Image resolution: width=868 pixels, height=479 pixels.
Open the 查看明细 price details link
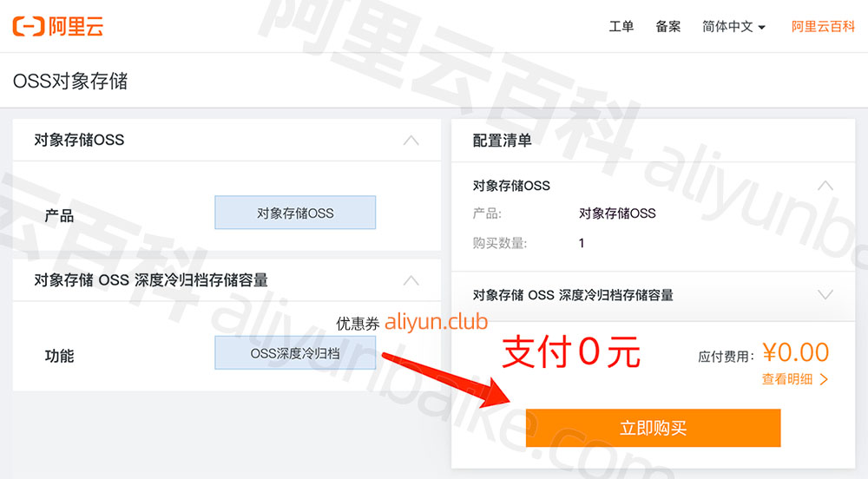coord(795,379)
